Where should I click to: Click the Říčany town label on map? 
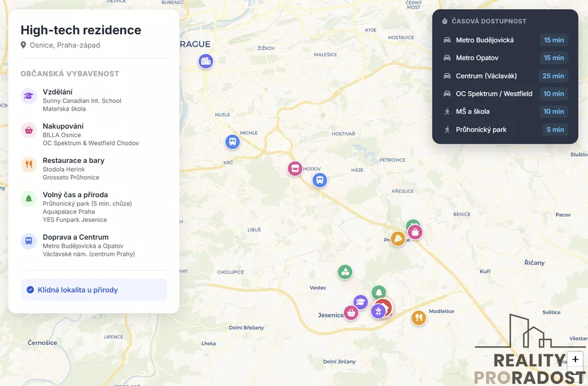[x=535, y=263]
